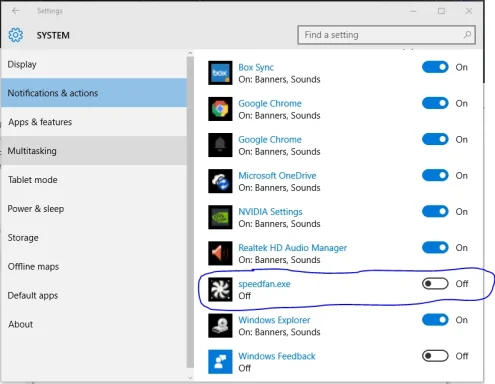The height and width of the screenshot is (384, 495).
Task: Disable Microsoft OneDrive notifications toggle
Action: click(435, 175)
